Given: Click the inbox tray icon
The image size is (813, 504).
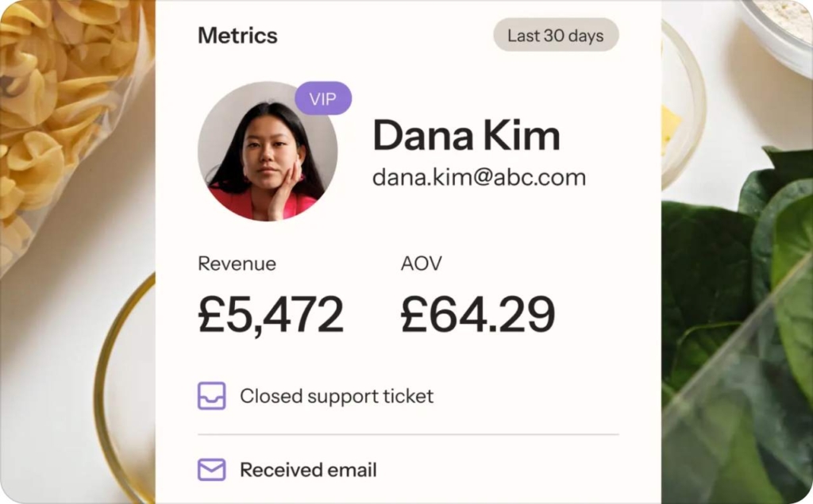Looking at the screenshot, I should (211, 395).
